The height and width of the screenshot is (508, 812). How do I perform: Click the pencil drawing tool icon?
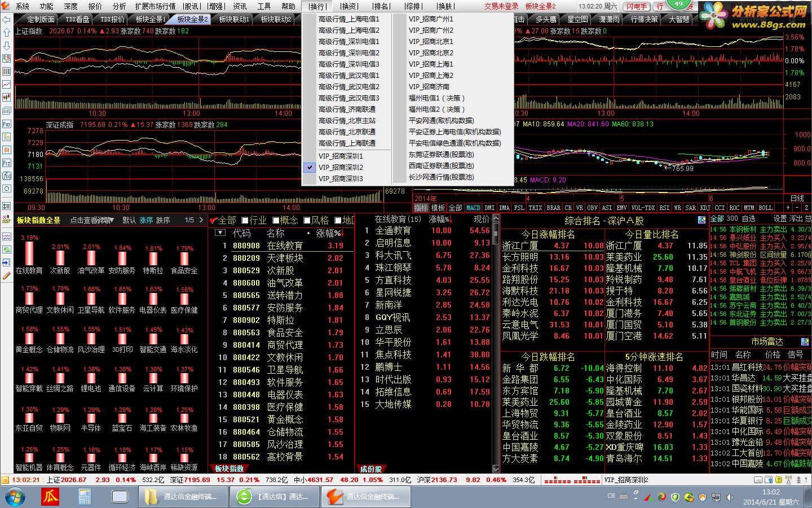[x=7, y=275]
